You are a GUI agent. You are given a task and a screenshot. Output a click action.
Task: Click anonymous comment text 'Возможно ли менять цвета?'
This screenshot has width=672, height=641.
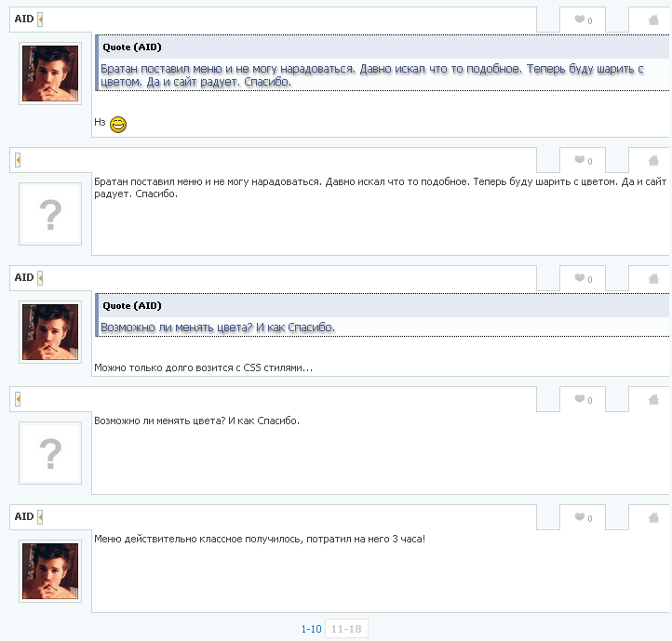[196, 421]
